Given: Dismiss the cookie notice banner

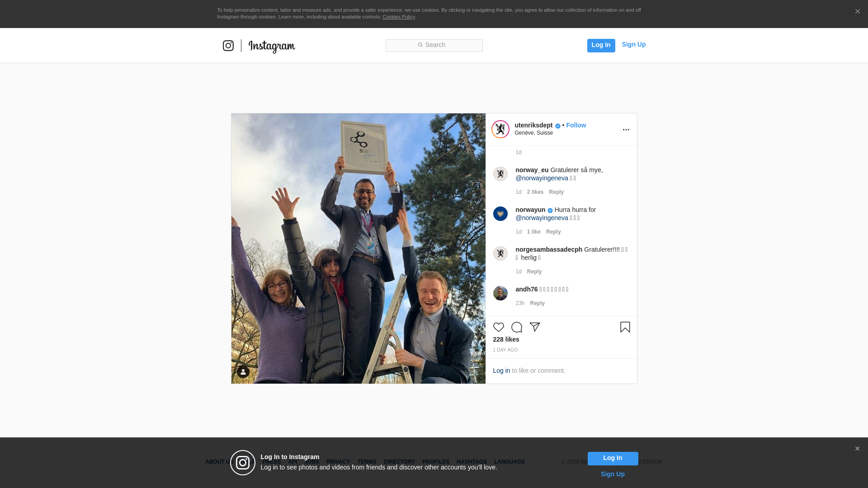Looking at the screenshot, I should 857,12.
